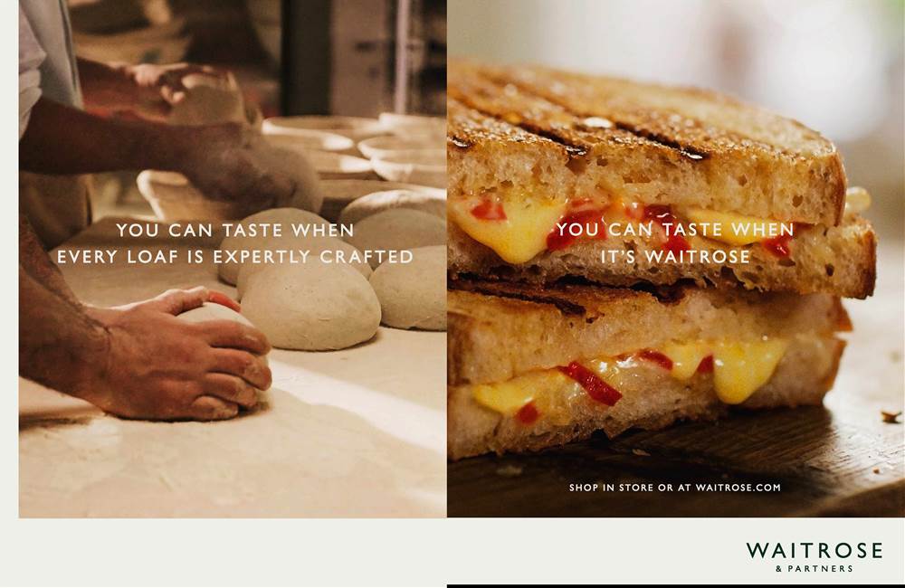This screenshot has width=905, height=588.
Task: Click the Waitrose logo wordmark
Action: (x=814, y=551)
